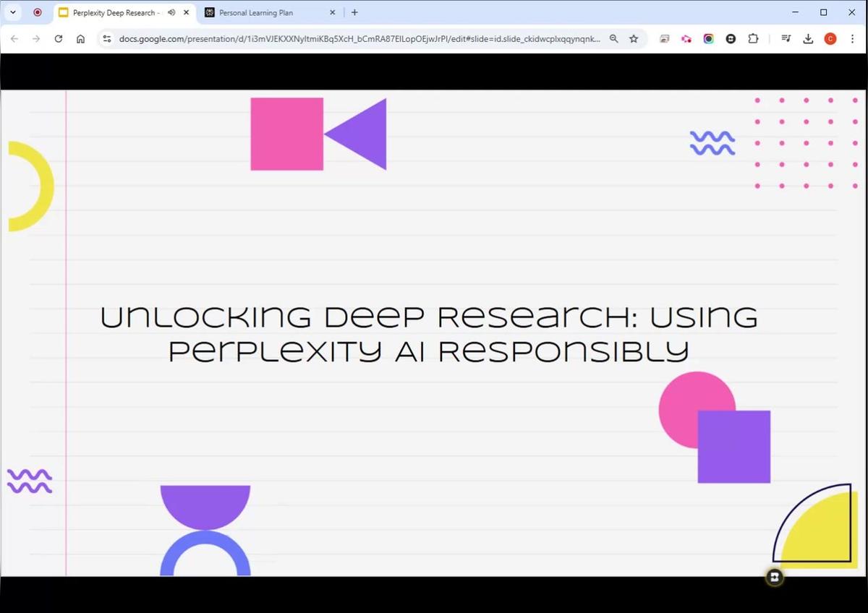Open a new browser tab

click(354, 12)
